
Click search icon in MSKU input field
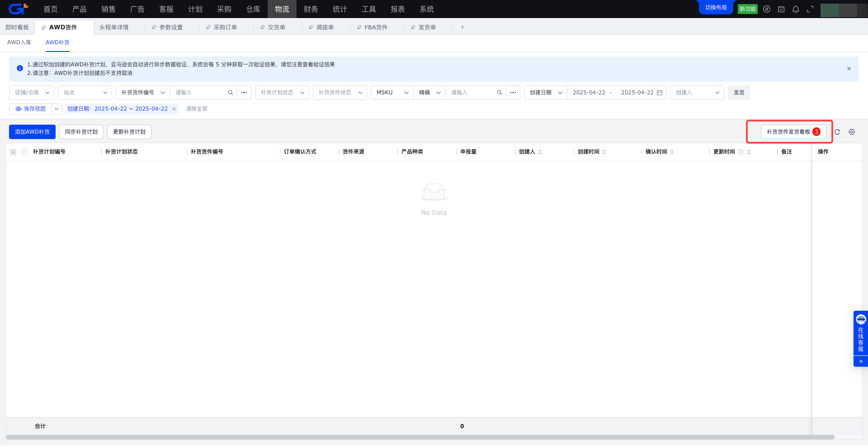pyautogui.click(x=500, y=93)
